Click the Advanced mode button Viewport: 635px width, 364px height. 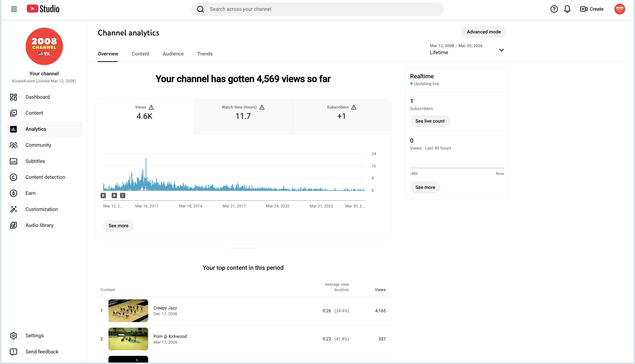[484, 32]
